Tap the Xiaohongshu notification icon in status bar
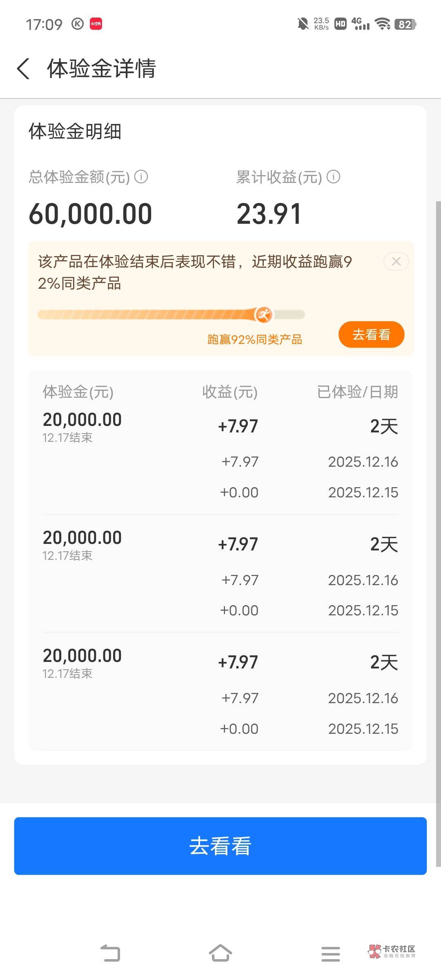This screenshot has width=441, height=980. (96, 24)
